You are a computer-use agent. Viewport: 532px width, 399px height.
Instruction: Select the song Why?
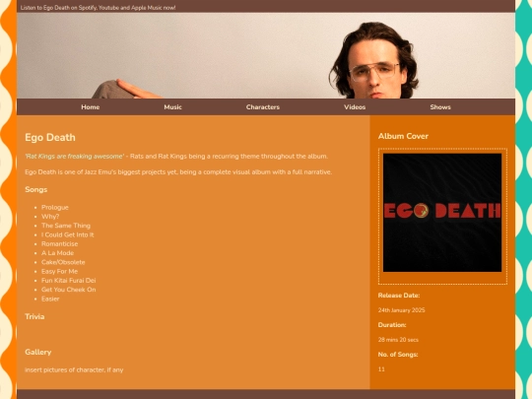point(50,217)
